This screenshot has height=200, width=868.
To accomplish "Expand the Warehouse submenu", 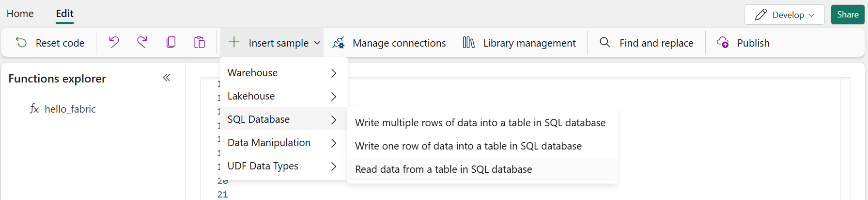I will 283,73.
